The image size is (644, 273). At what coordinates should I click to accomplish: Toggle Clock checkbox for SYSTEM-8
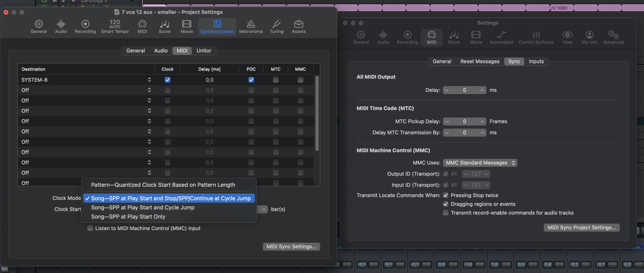(x=167, y=80)
